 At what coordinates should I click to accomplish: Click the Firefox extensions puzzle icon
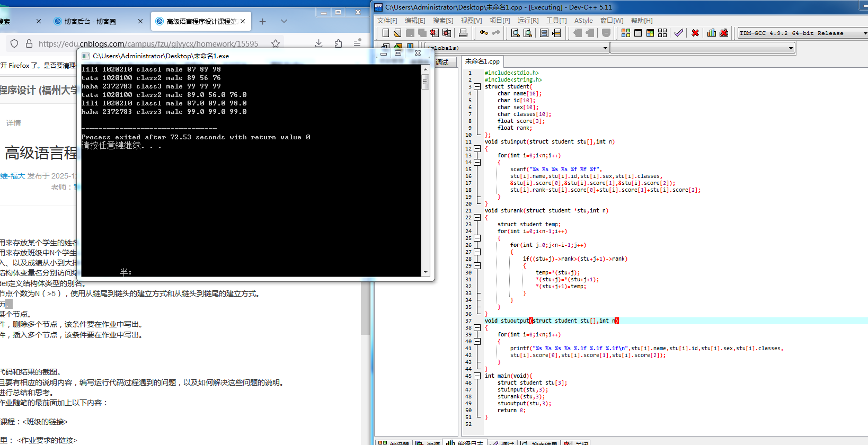pyautogui.click(x=338, y=43)
